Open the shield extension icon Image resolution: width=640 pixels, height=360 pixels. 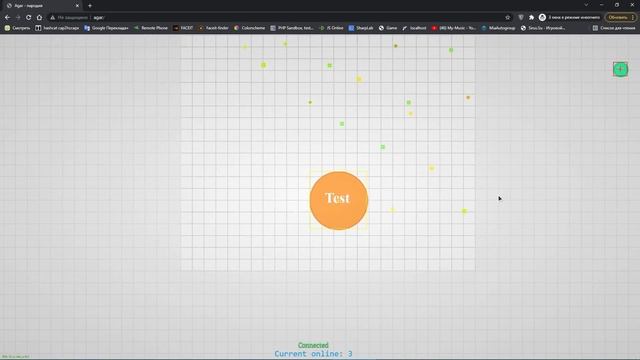[x=521, y=18]
